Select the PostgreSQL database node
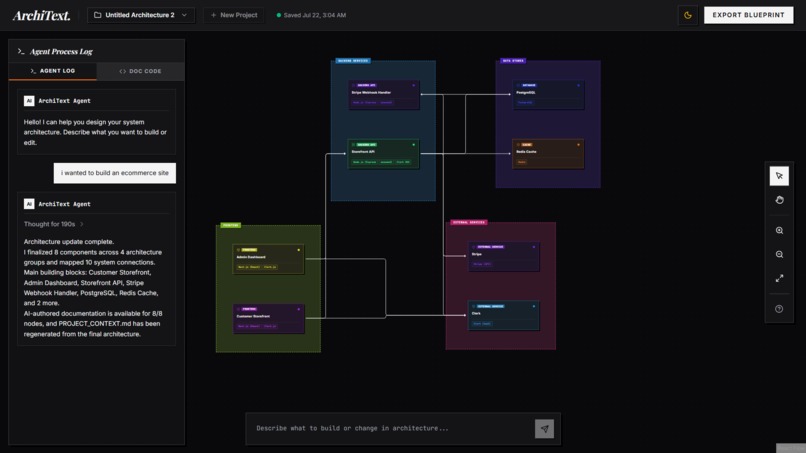 [x=548, y=95]
